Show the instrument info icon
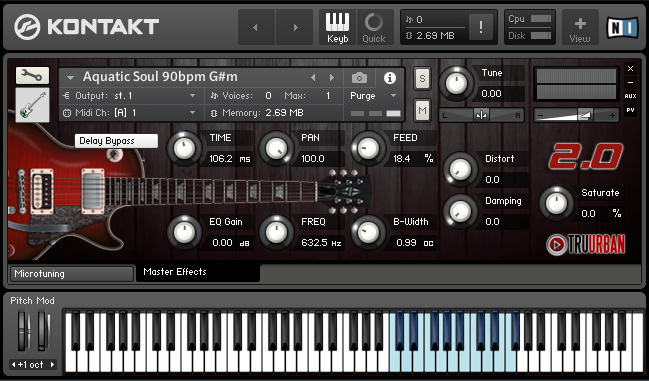The image size is (649, 381). [389, 78]
